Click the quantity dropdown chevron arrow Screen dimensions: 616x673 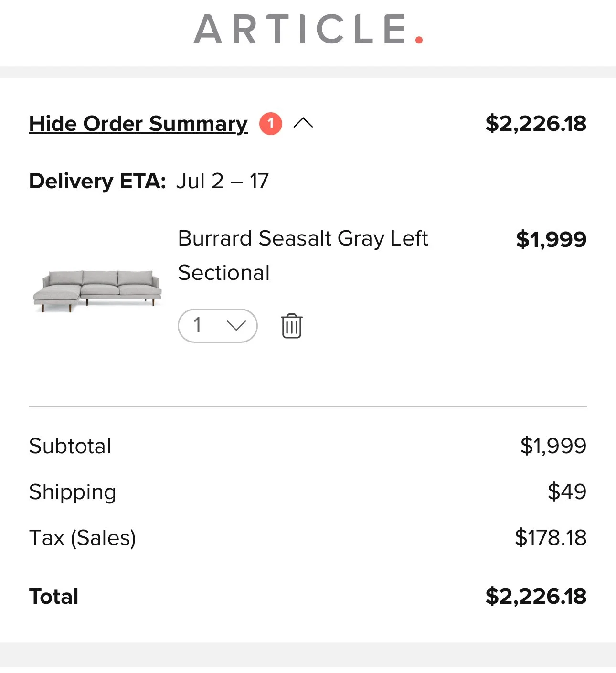pos(236,326)
